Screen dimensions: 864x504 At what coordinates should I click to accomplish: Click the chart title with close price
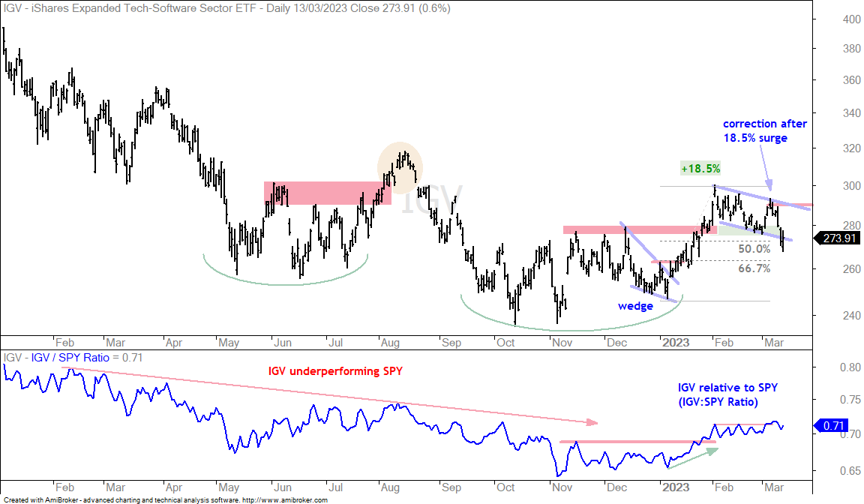(226, 8)
